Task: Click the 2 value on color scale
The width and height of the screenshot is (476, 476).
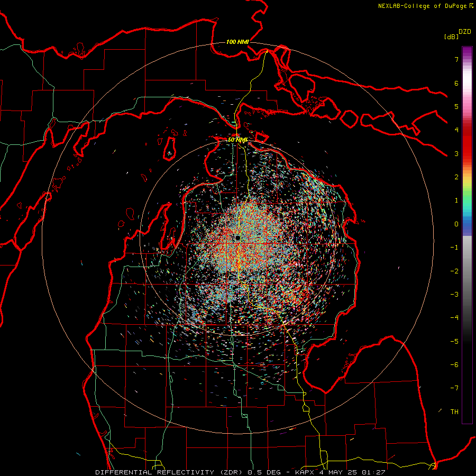Action: tap(456, 177)
